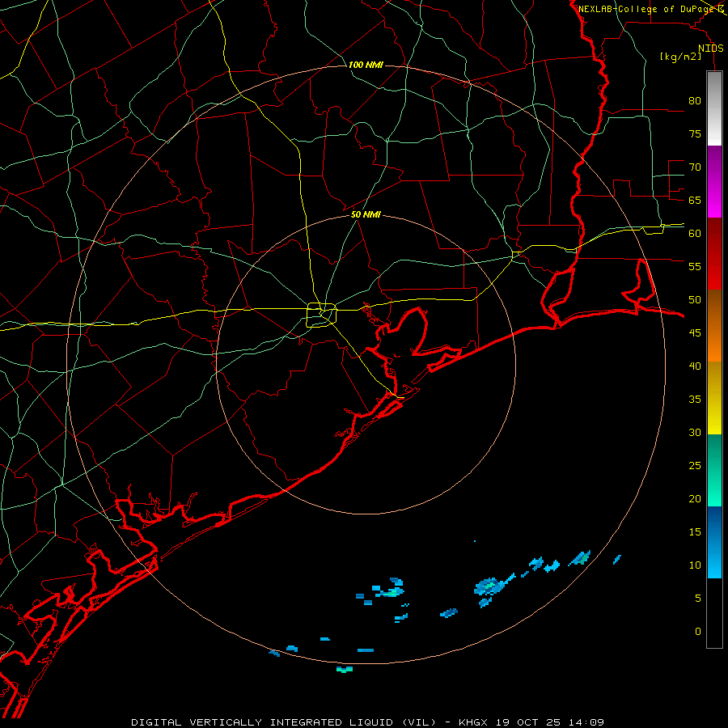Click the "35" value on the VIL scale
Viewport: 728px width, 728px height.
[x=695, y=400]
